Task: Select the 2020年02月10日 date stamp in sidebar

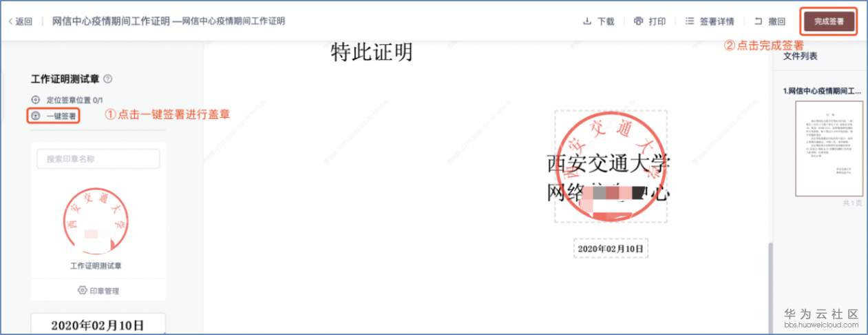Action: [x=98, y=324]
